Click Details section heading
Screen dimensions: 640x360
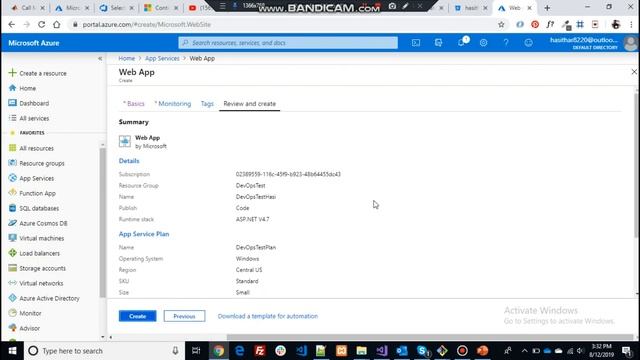(129, 161)
